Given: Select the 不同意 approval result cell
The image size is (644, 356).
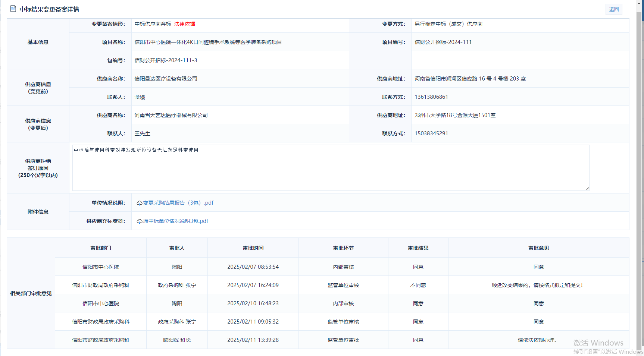Looking at the screenshot, I should pos(418,285).
